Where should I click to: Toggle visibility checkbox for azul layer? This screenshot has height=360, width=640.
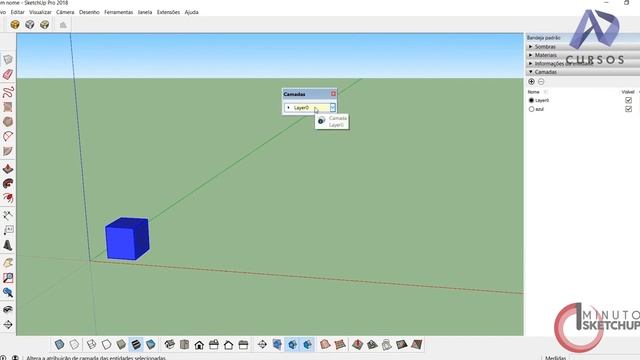(629, 109)
